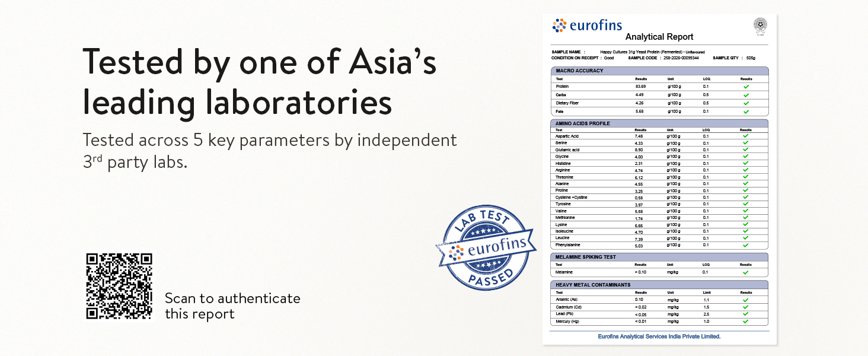The height and width of the screenshot is (356, 868).
Task: Click the green checkmark in the Mercury (Hg) row
Action: (746, 322)
